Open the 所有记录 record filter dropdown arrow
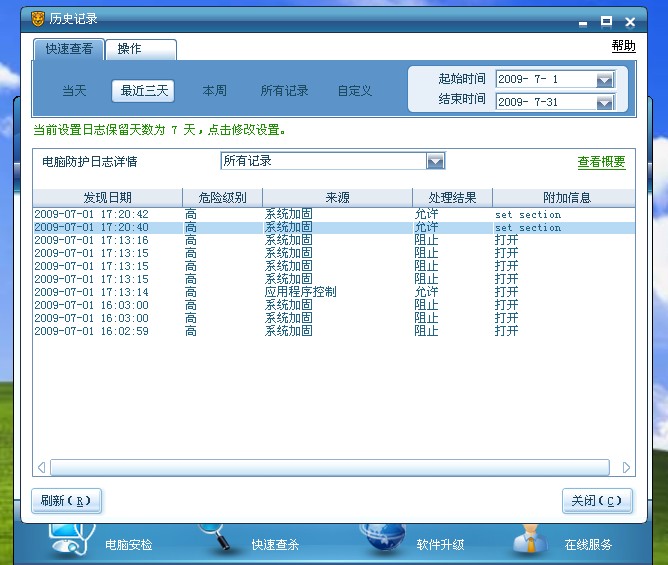The width and height of the screenshot is (668, 565). click(435, 161)
